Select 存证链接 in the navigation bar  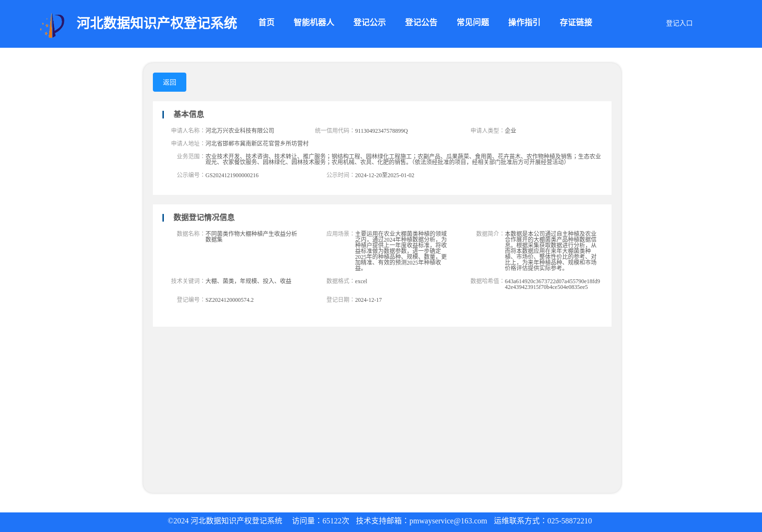coord(576,22)
